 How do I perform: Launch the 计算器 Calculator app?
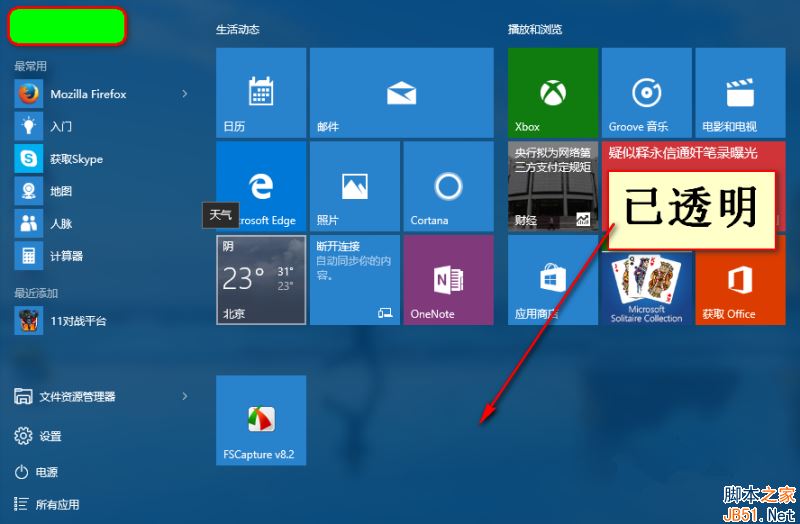click(66, 256)
